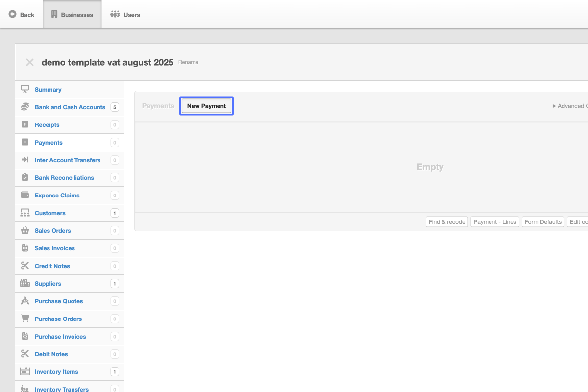This screenshot has height=392, width=588.
Task: Click the Suppliers count badge 1
Action: [x=115, y=284]
